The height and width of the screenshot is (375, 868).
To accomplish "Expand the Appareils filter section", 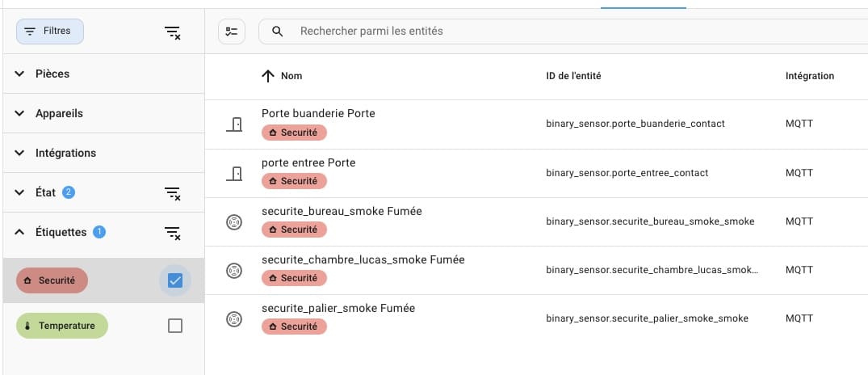I will (103, 114).
